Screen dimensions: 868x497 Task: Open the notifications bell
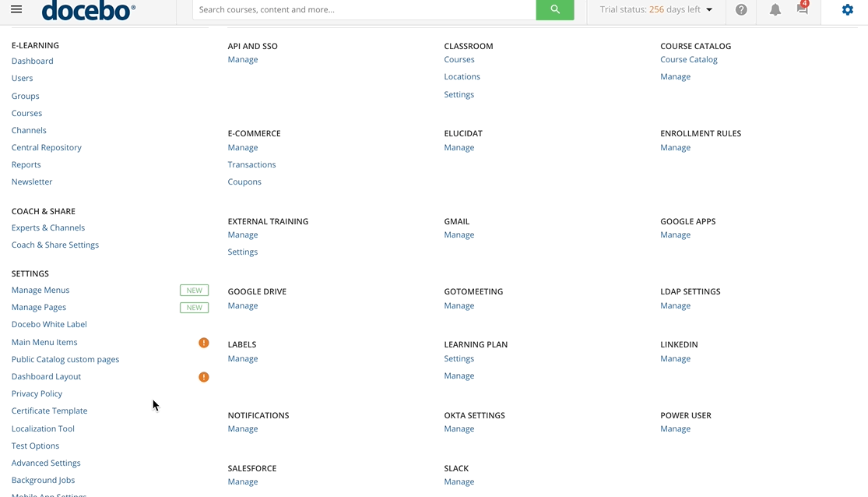[x=775, y=9]
